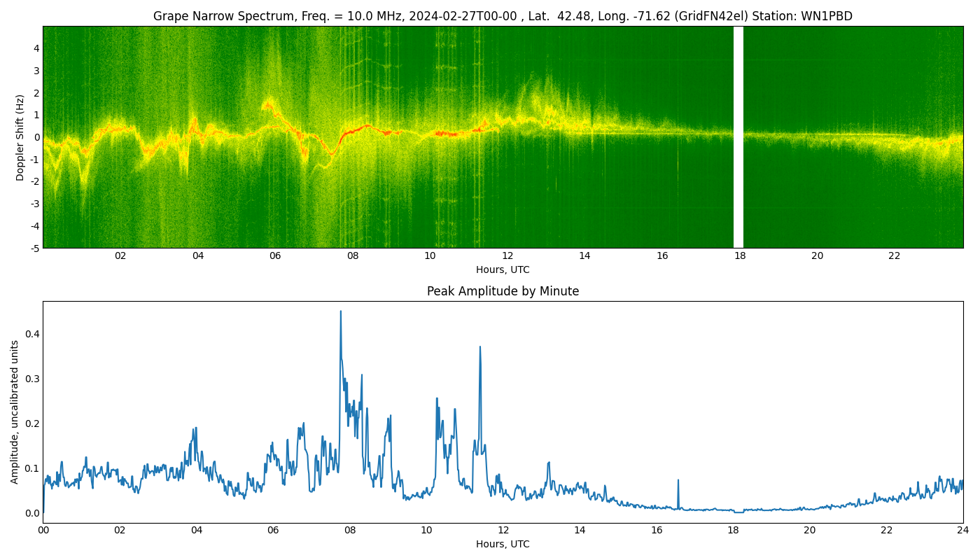This screenshot has width=980, height=560.
Task: Click the isolated amplitude spike after hour 16
Action: (678, 481)
